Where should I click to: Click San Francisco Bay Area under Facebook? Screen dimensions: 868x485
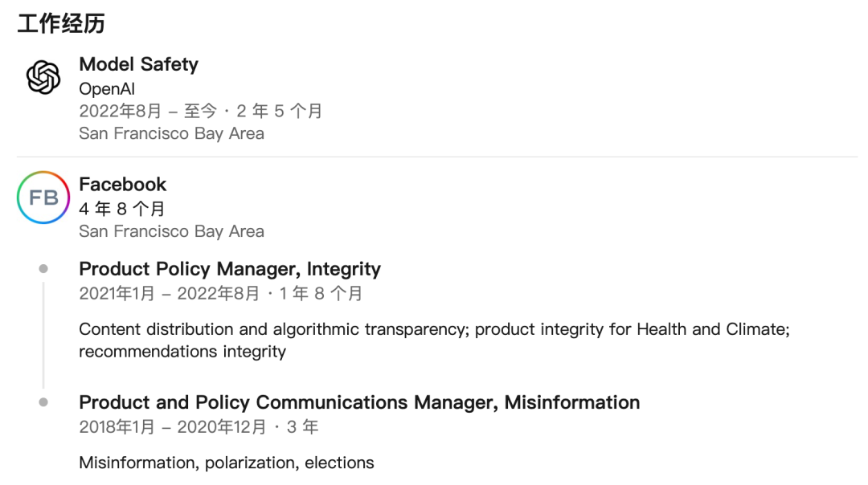coord(171,231)
